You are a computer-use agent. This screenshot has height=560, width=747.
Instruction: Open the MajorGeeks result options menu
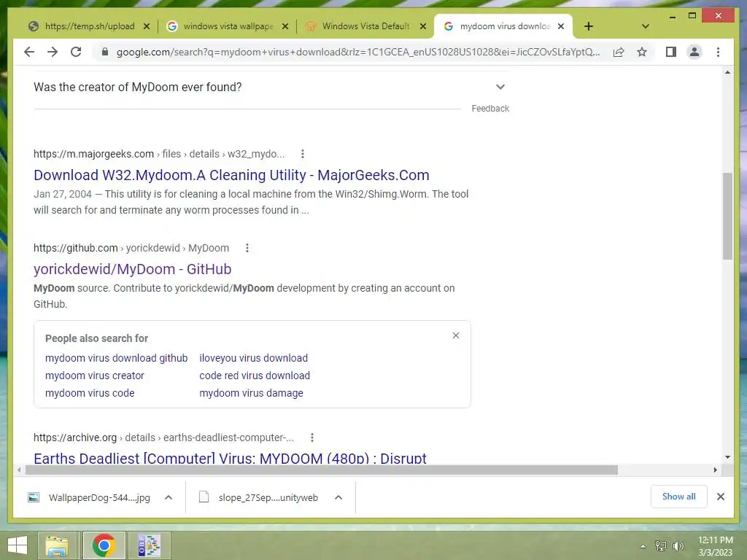pyautogui.click(x=303, y=154)
